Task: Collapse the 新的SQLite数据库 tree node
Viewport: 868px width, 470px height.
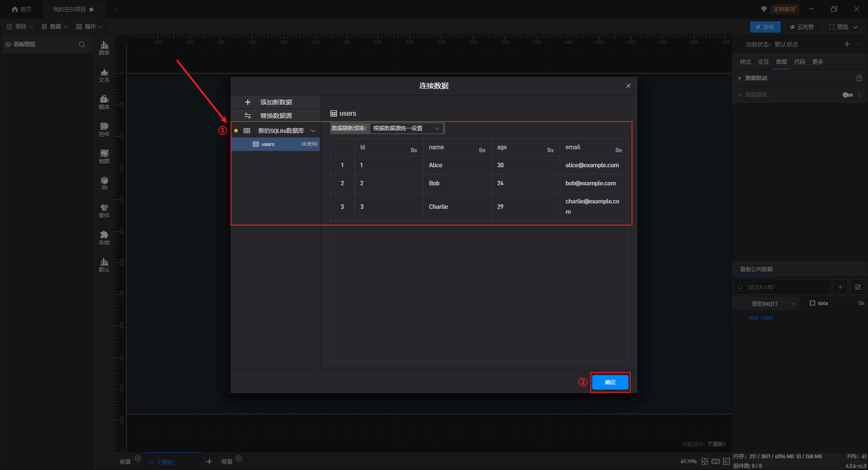Action: coord(313,131)
